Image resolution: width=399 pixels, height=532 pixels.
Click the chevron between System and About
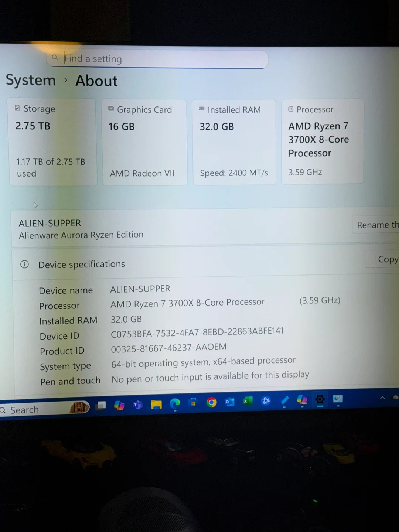click(x=66, y=80)
